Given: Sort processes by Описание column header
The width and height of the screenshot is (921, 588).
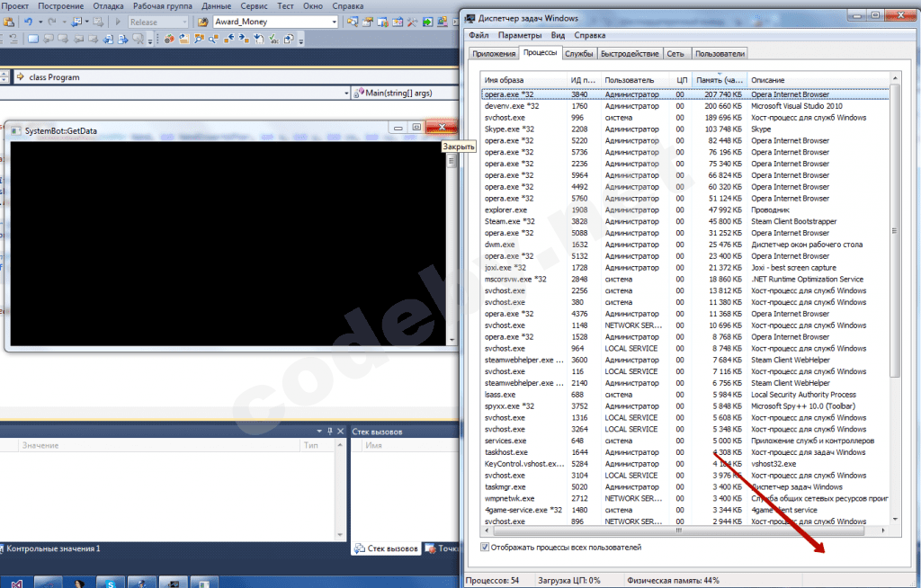Looking at the screenshot, I should [818, 80].
